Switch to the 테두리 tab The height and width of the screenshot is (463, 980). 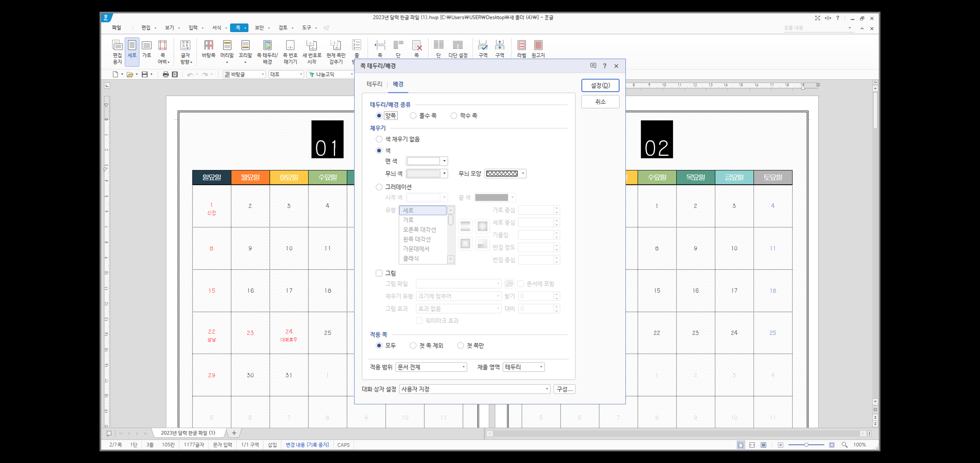coord(374,84)
